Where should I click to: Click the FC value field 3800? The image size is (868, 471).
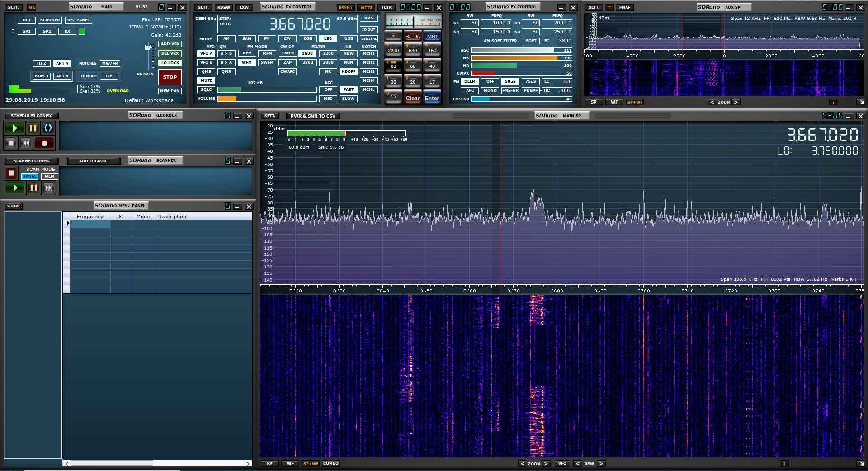tap(563, 41)
